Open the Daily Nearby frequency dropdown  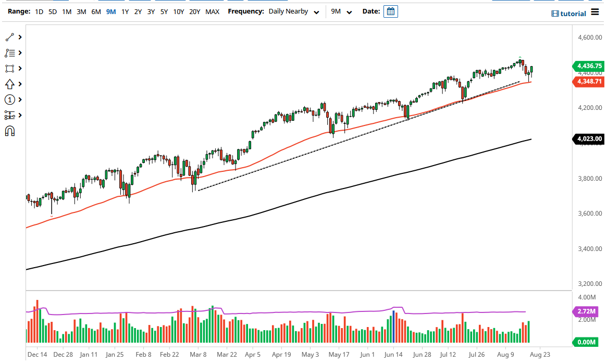pyautogui.click(x=293, y=11)
